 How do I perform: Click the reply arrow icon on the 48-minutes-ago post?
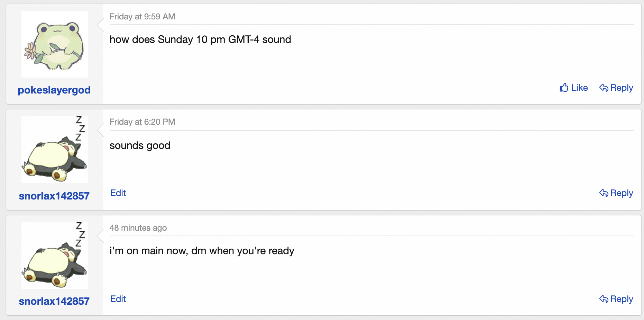click(x=604, y=299)
